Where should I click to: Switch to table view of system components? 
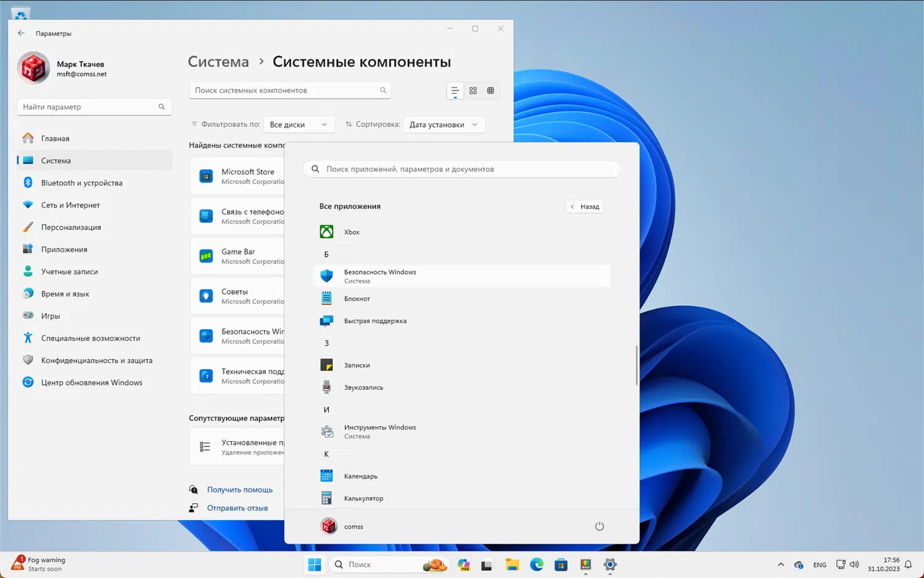point(490,91)
